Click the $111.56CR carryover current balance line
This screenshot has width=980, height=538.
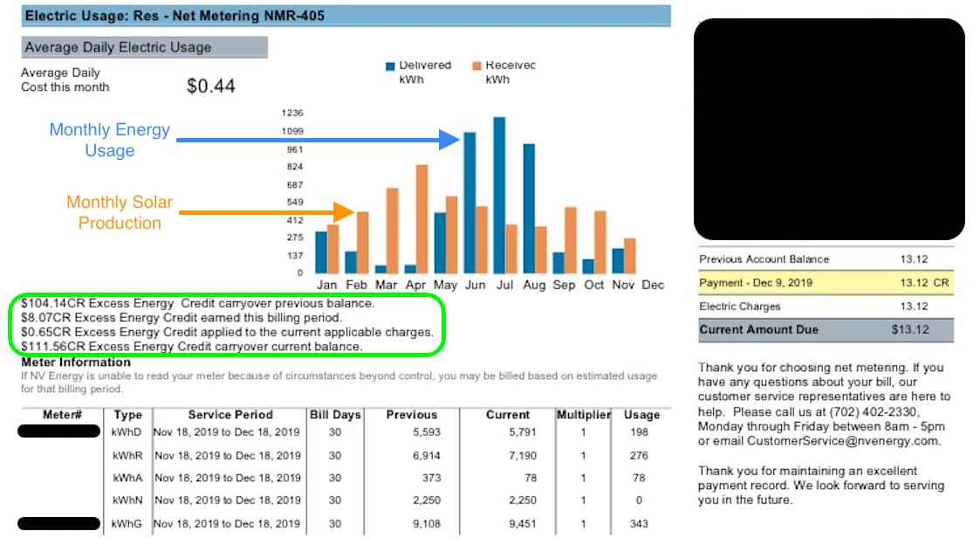191,347
